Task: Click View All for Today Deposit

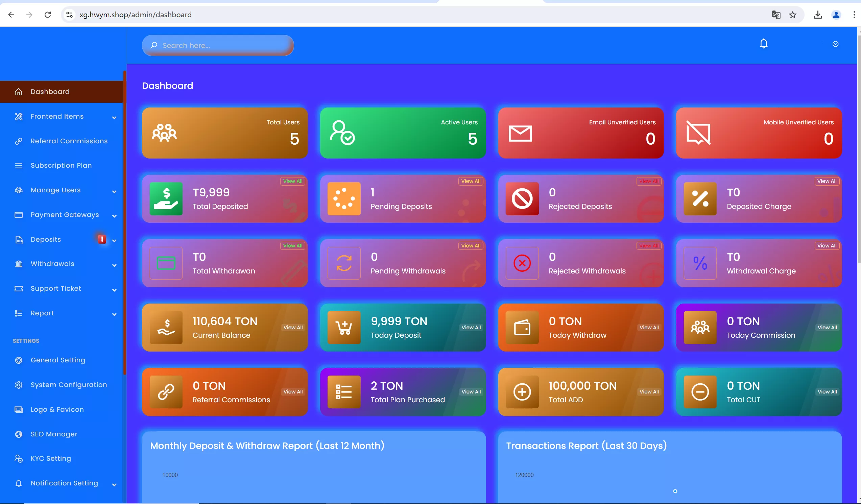Action: click(471, 327)
